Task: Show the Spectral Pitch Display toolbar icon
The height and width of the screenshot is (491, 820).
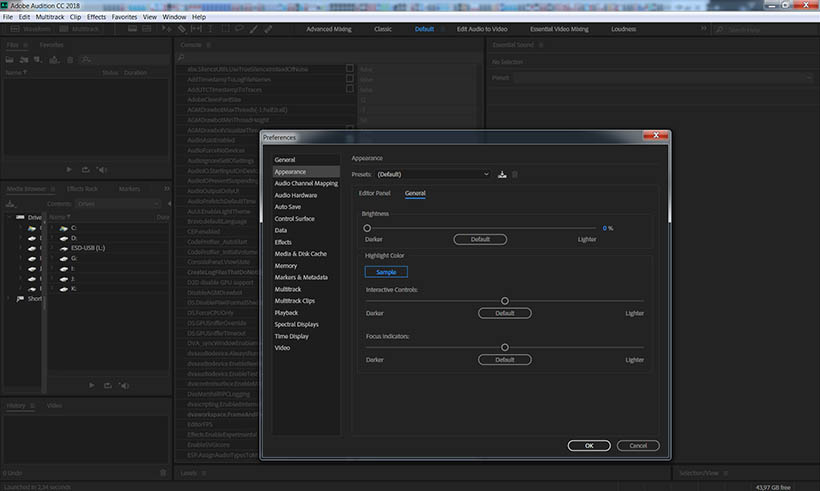Action: point(146,29)
